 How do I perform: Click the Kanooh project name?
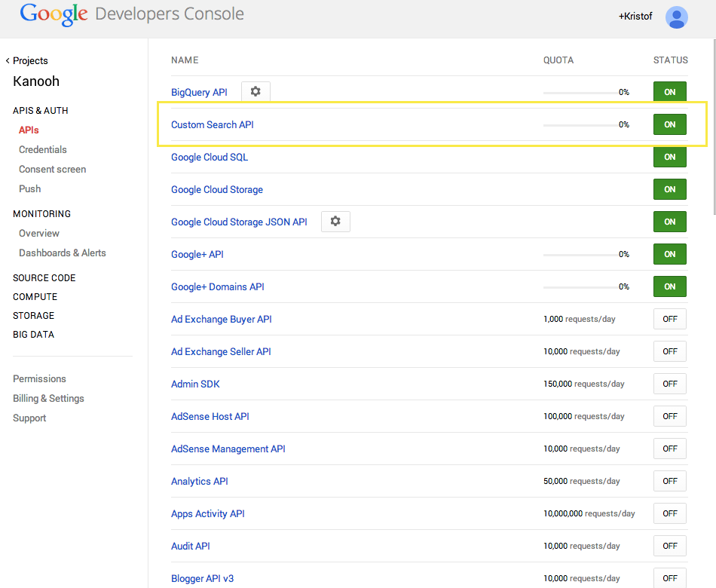[36, 81]
